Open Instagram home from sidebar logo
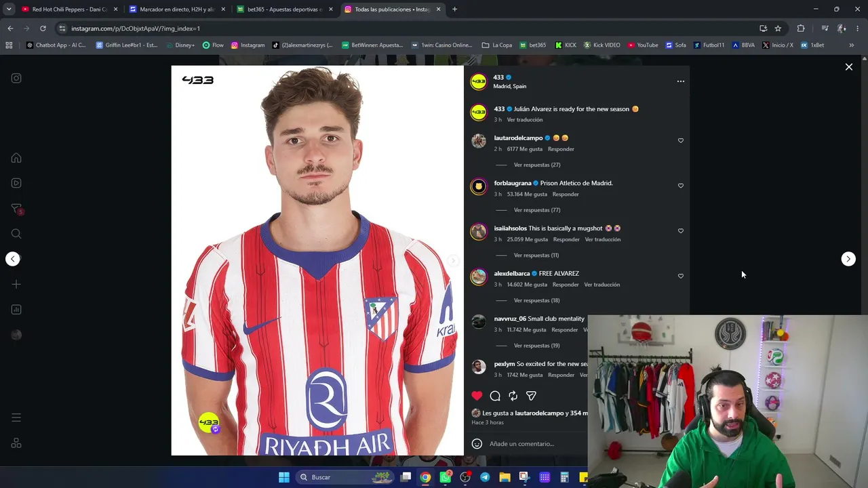The image size is (868, 488). tap(16, 78)
